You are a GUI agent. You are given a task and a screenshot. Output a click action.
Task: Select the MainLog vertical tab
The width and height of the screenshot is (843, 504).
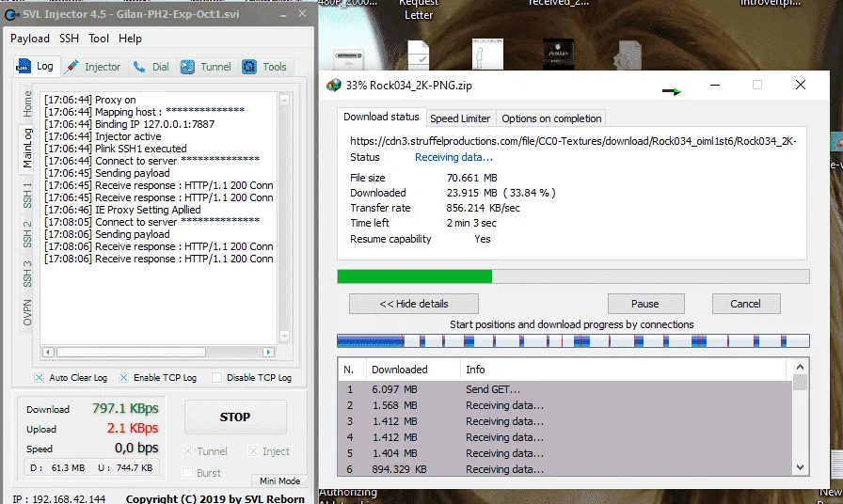pos(27,148)
